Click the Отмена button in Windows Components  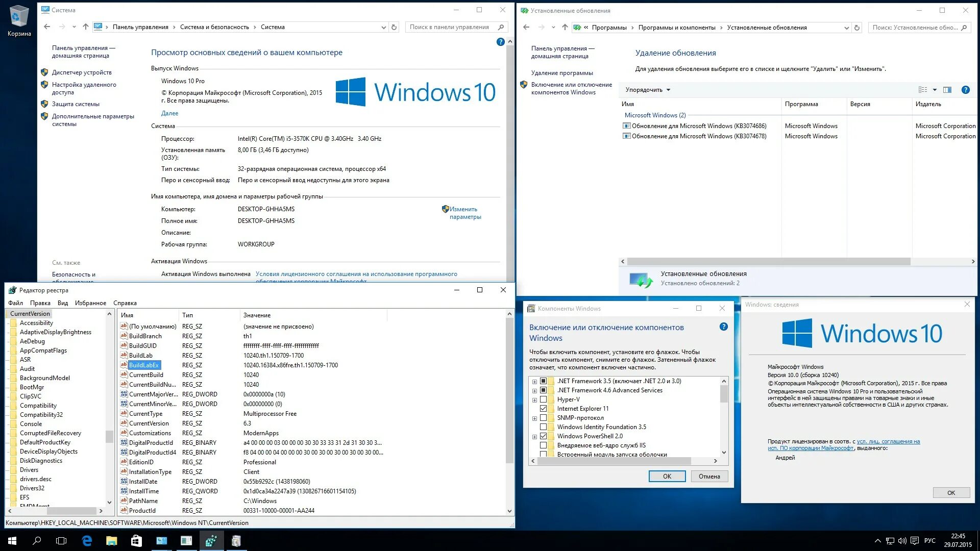click(x=709, y=476)
